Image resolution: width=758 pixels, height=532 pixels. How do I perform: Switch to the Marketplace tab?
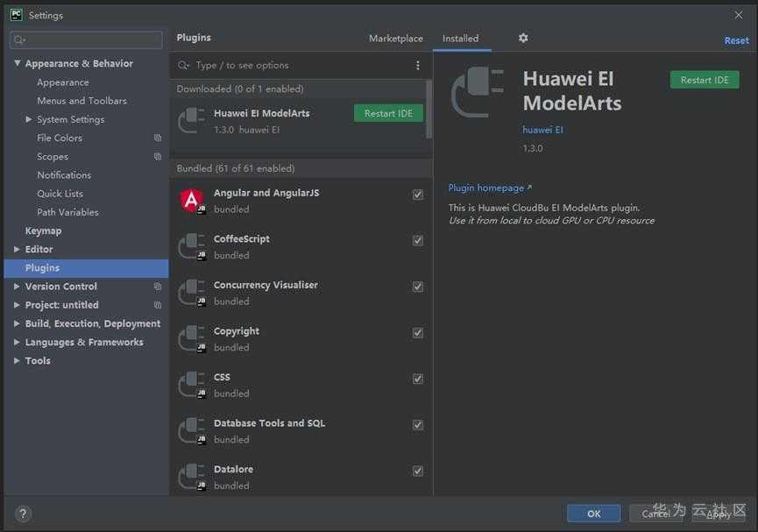(395, 39)
